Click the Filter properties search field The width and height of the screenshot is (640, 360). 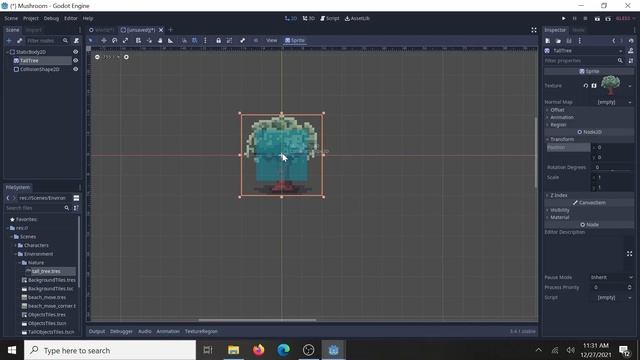[x=584, y=61]
